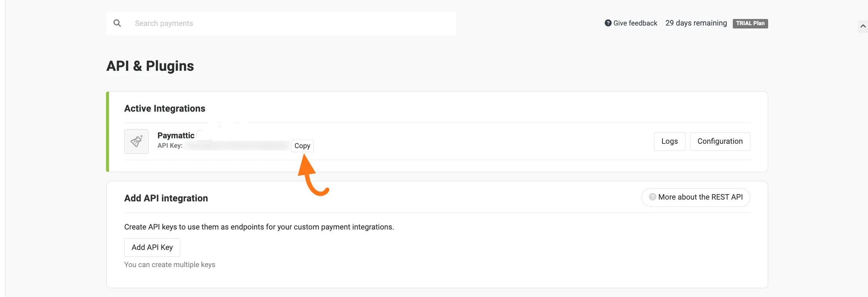This screenshot has width=868, height=297.
Task: Enable the Paymattic integration switch
Action: 203,135
